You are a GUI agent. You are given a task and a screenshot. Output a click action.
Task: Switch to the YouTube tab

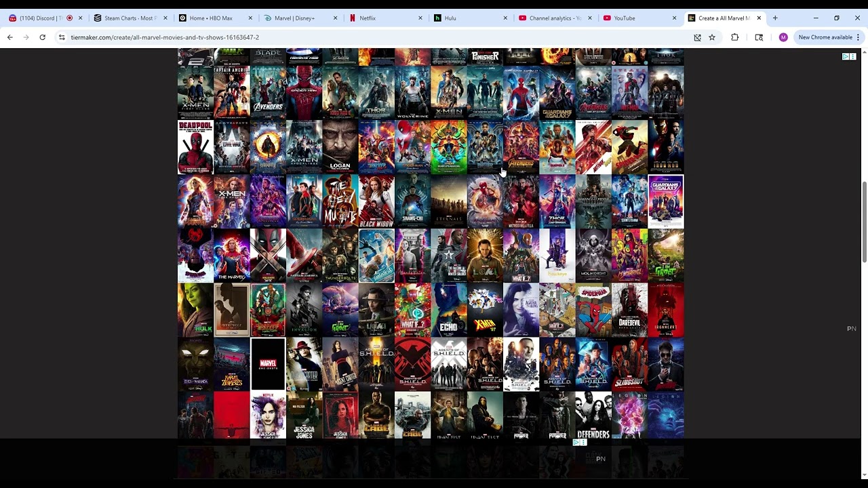coord(639,18)
